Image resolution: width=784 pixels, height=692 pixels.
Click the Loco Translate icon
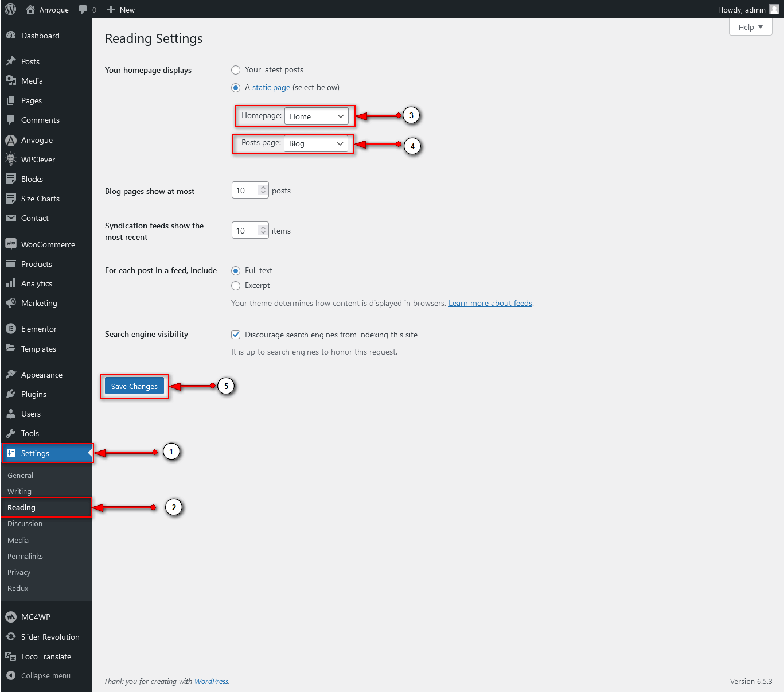click(x=11, y=656)
